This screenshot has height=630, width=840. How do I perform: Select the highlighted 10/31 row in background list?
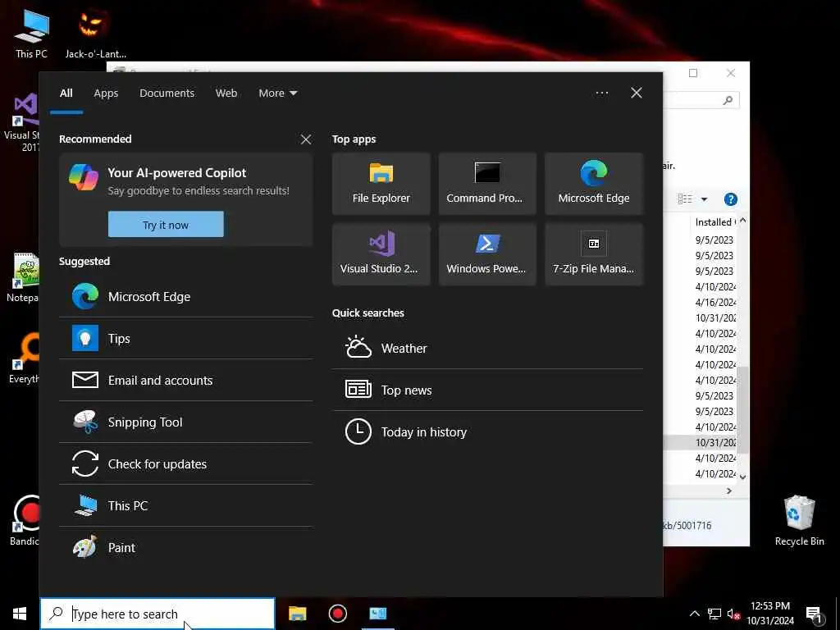[x=701, y=442]
